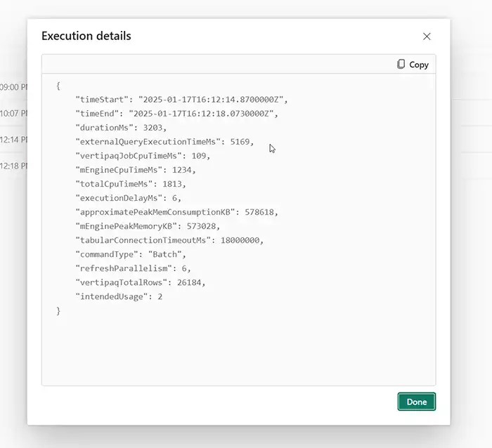Click the totalCpuTimeMs value 1813

172,184
